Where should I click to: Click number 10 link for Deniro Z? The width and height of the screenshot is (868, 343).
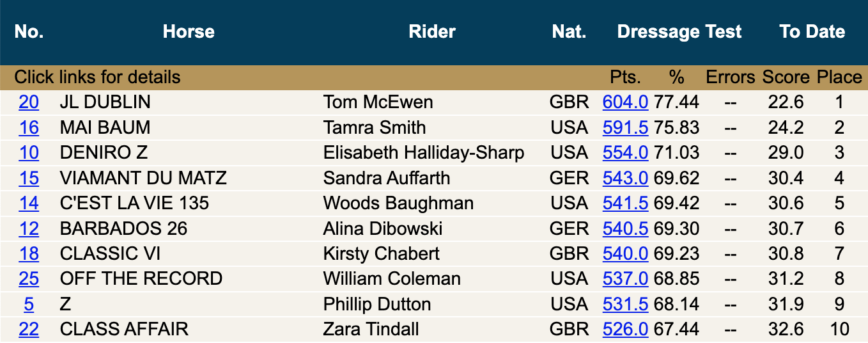[x=29, y=152]
